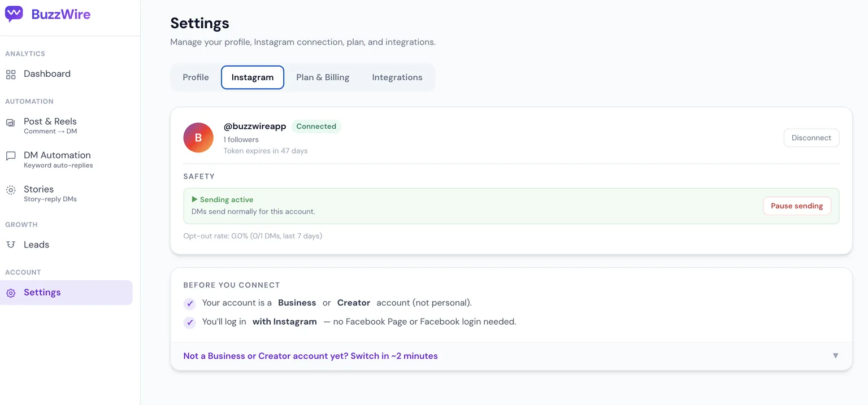The image size is (868, 405).
Task: Click the Stories circle icon
Action: pyautogui.click(x=11, y=190)
